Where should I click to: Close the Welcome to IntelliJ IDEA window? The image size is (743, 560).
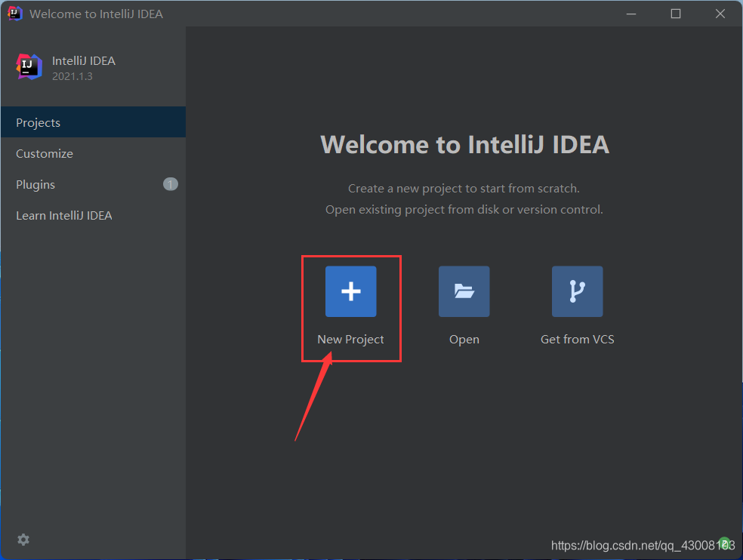coord(720,14)
